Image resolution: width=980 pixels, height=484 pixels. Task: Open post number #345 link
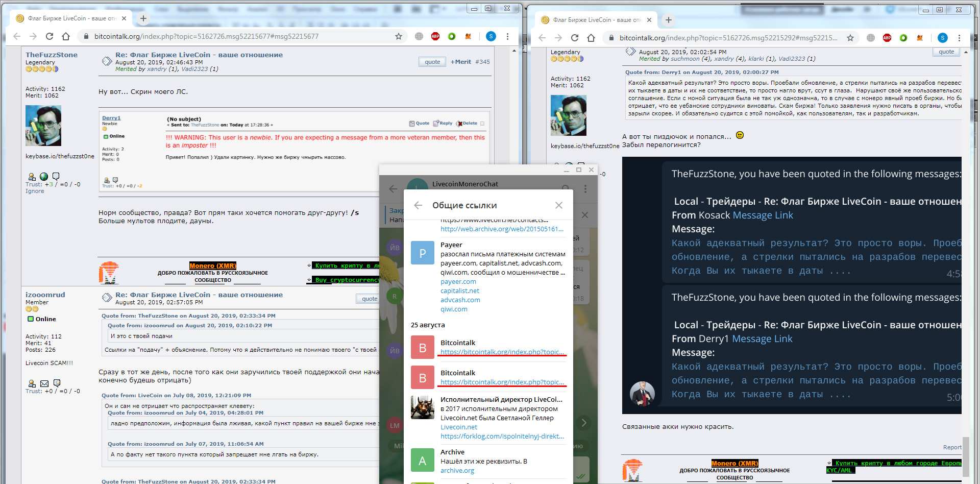coord(482,62)
